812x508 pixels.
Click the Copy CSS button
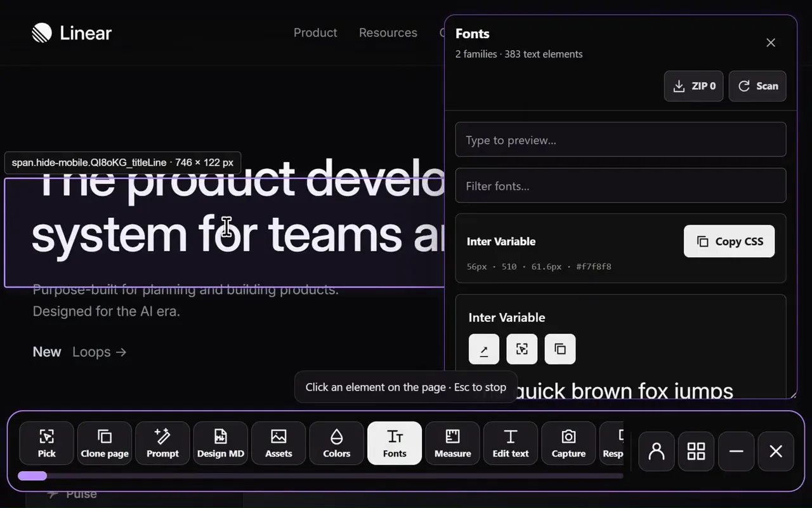(729, 241)
